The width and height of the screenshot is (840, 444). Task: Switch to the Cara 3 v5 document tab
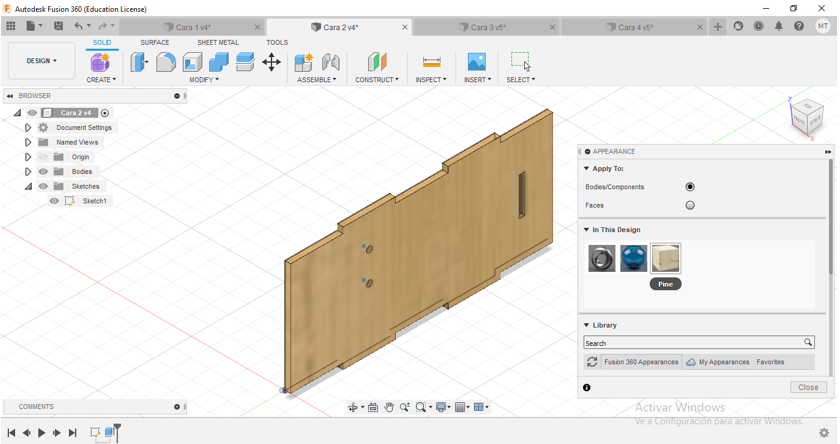tap(488, 27)
